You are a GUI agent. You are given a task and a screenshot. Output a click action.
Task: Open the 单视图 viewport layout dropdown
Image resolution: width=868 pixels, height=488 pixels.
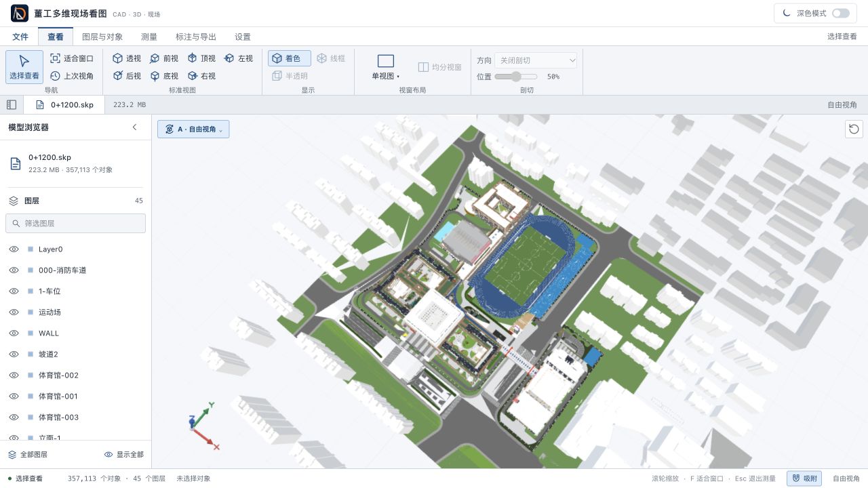386,67
